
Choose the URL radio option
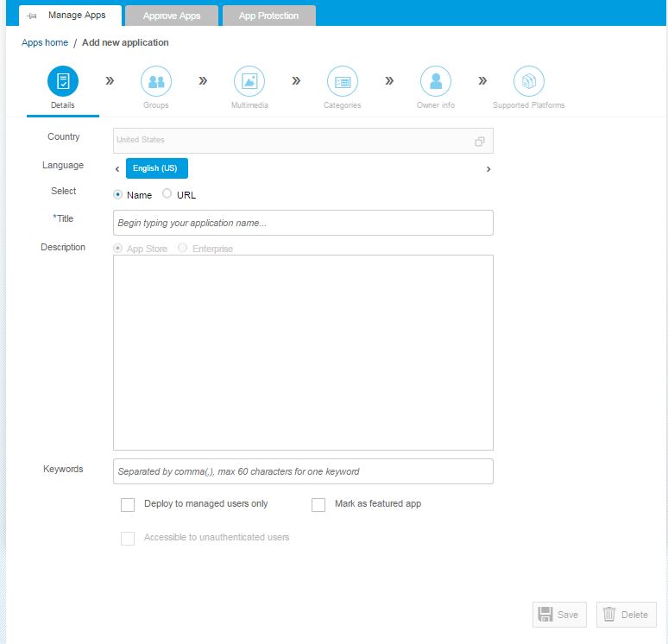coord(167,194)
